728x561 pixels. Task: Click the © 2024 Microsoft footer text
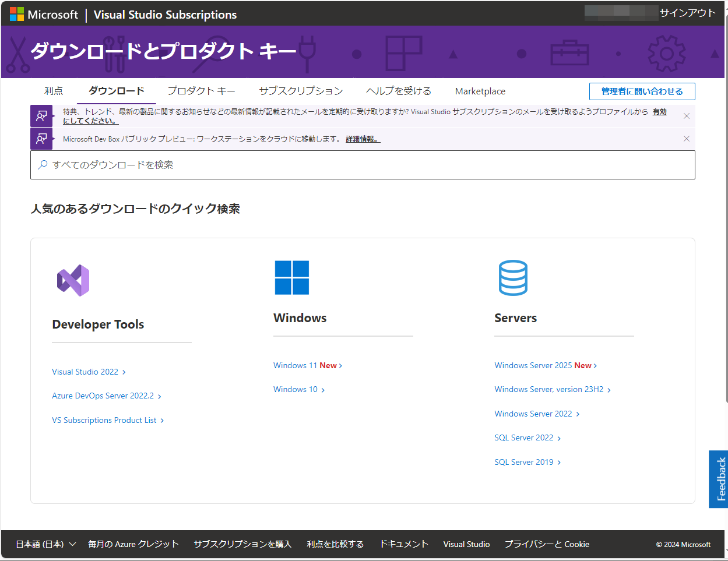(683, 545)
